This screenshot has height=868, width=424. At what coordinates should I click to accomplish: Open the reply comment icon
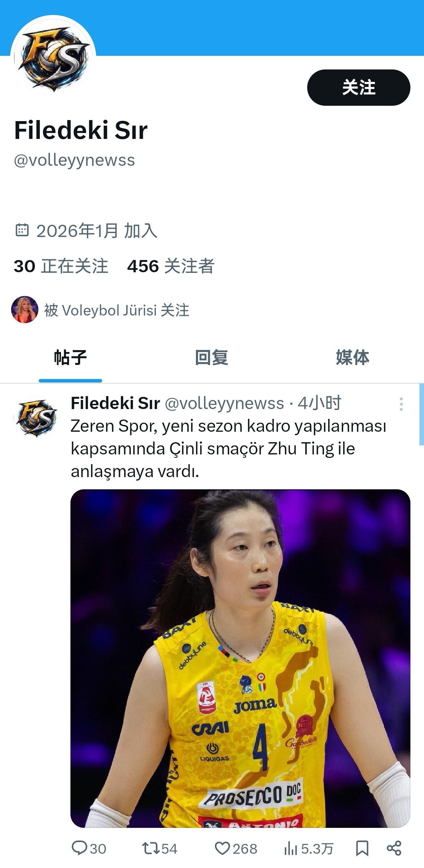(x=79, y=848)
